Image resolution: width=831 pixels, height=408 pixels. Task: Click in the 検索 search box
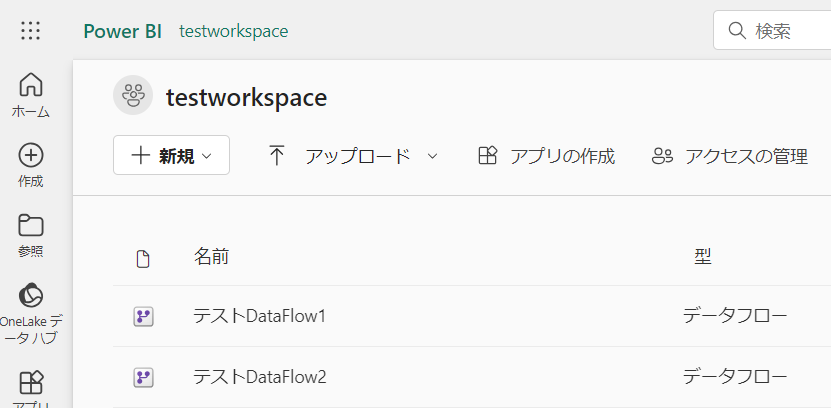[x=772, y=31]
